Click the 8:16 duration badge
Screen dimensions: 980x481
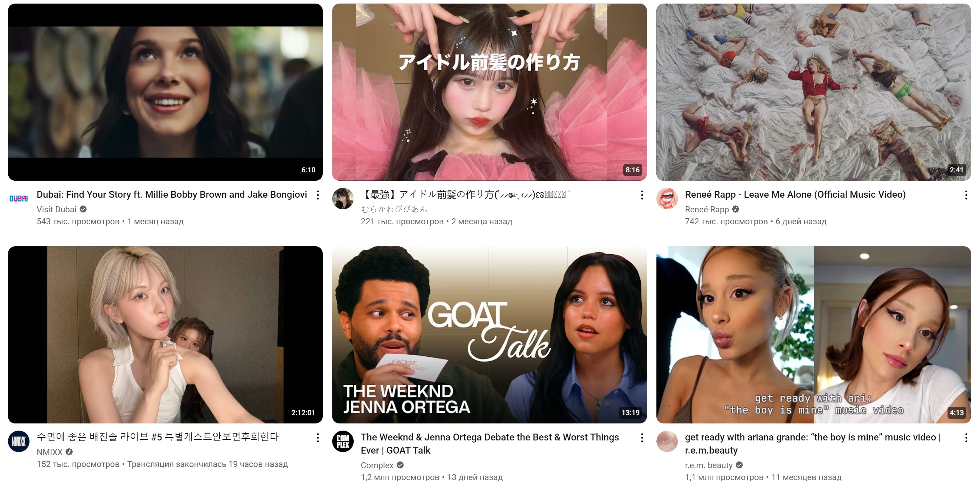point(632,170)
